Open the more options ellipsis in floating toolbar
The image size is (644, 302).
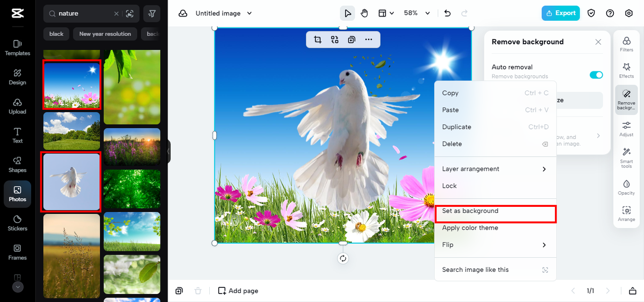tap(368, 40)
